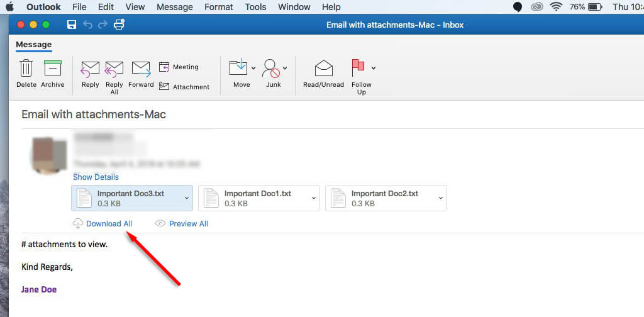Click the Move folder icon
Image resolution: width=644 pixels, height=317 pixels.
(238, 67)
